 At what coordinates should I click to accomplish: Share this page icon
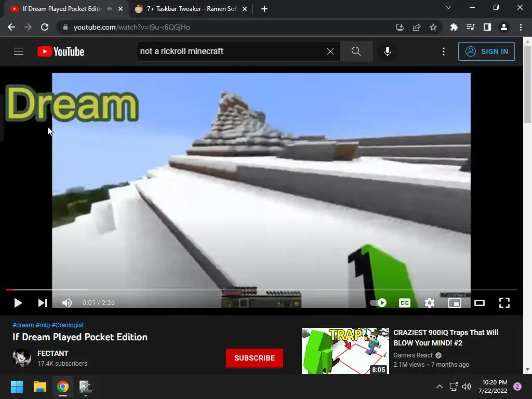(x=417, y=27)
